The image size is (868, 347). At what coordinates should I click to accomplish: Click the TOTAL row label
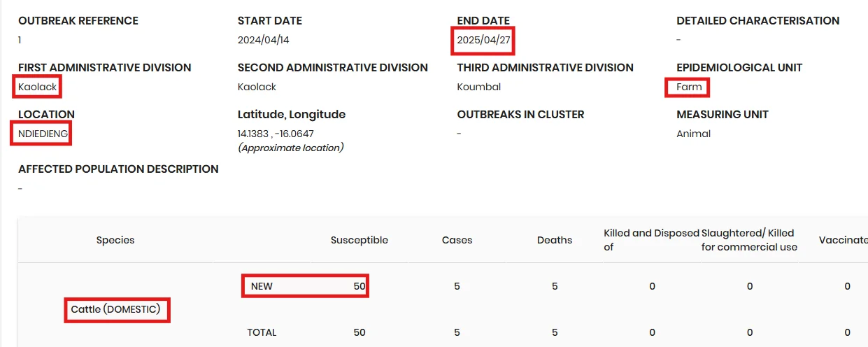click(x=262, y=332)
